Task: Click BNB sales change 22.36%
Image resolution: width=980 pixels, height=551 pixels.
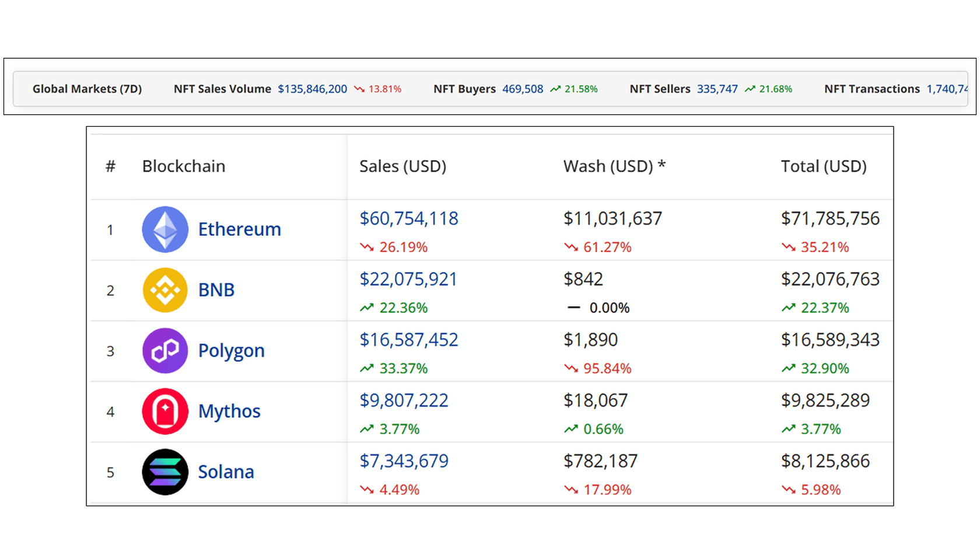Action: coord(394,308)
